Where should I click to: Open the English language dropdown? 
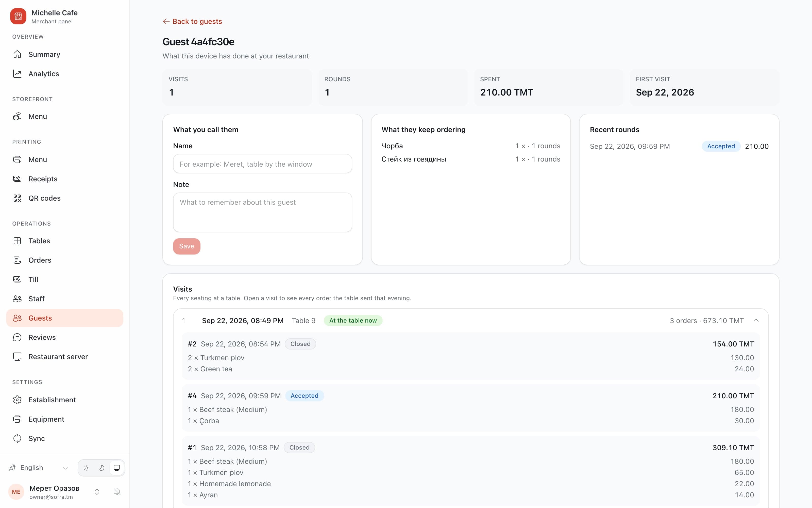39,468
